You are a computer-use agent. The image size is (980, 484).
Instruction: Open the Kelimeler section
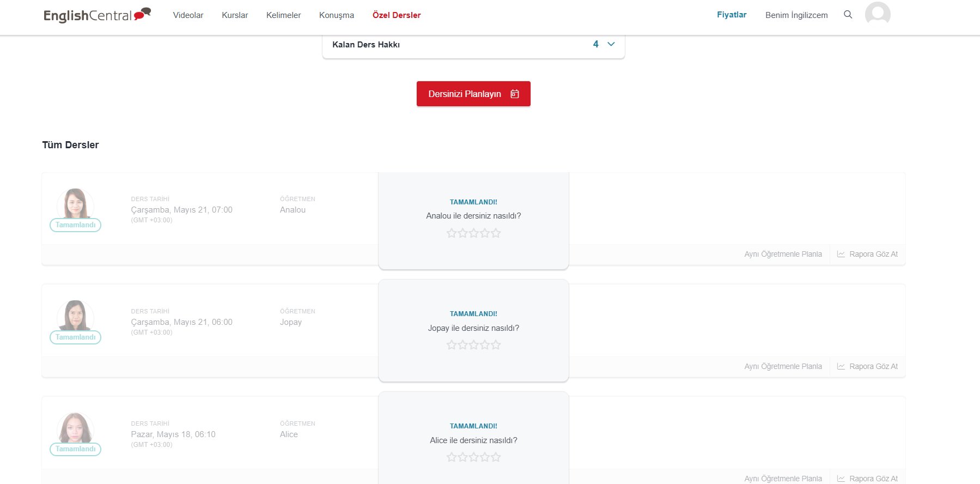coord(283,15)
